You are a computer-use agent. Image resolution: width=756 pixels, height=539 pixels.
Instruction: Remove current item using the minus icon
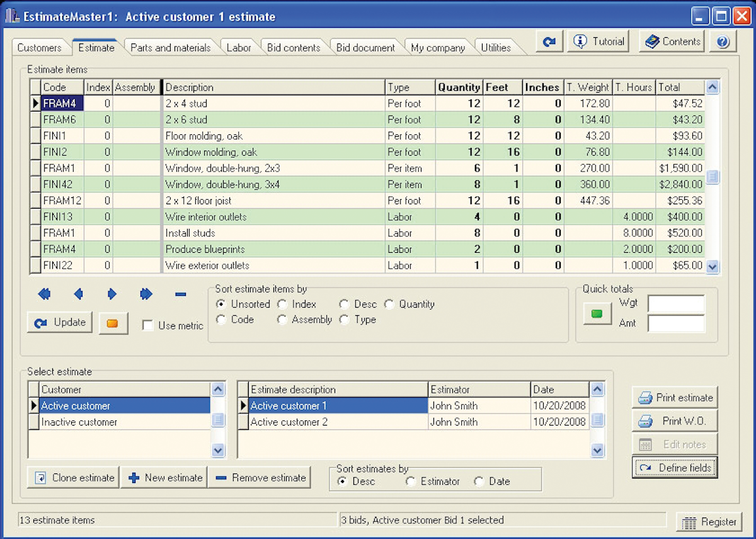tap(180, 294)
